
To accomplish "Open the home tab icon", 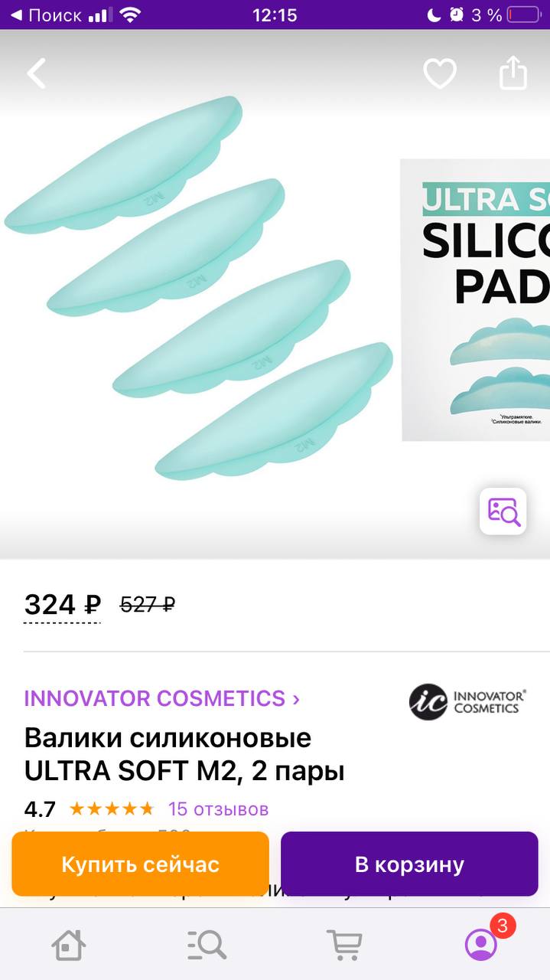I will coord(69,945).
